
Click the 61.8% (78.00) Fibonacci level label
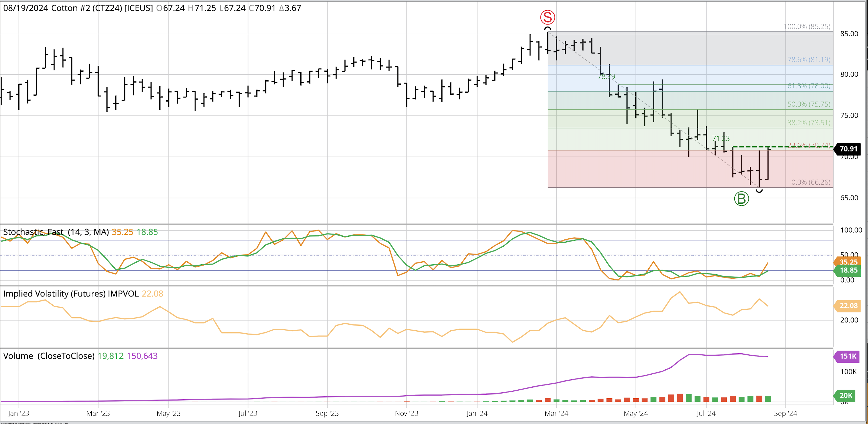pyautogui.click(x=809, y=86)
